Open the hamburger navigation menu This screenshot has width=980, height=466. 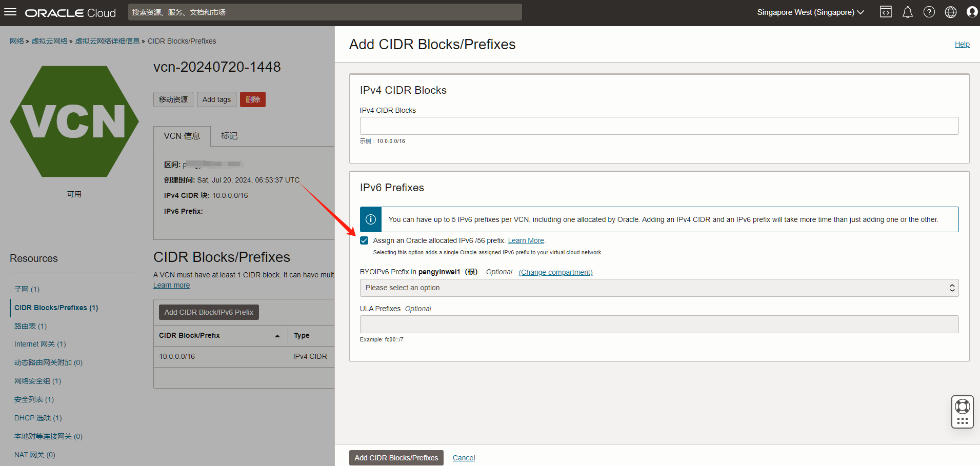coord(10,12)
